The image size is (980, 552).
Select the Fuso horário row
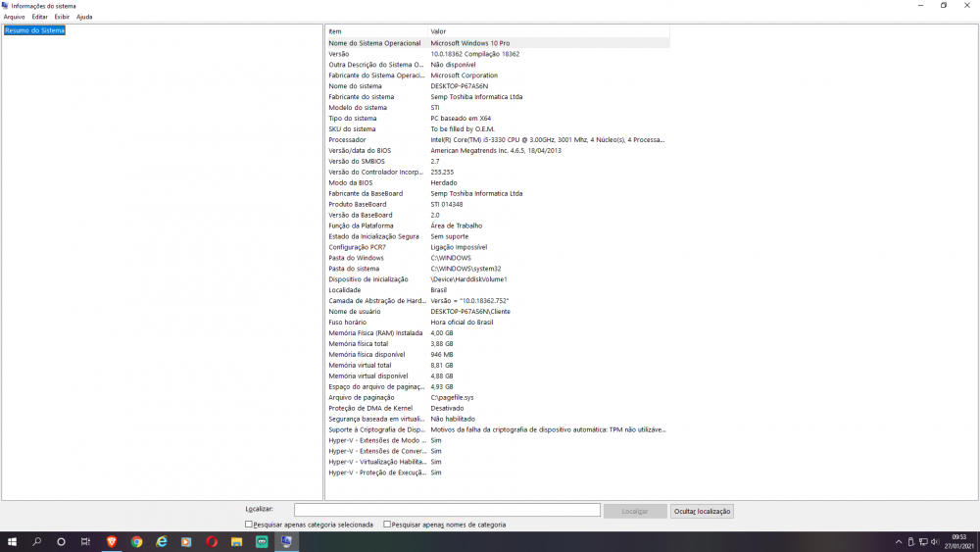click(498, 322)
